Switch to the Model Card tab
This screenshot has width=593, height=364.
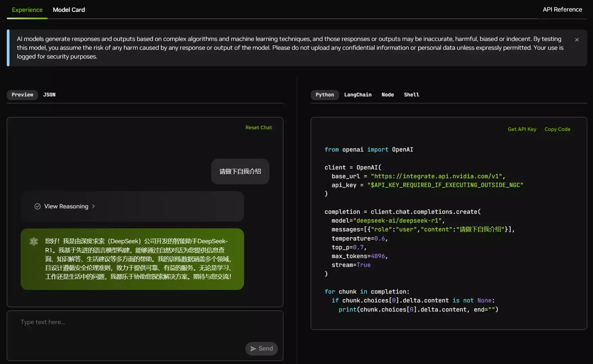(x=69, y=10)
